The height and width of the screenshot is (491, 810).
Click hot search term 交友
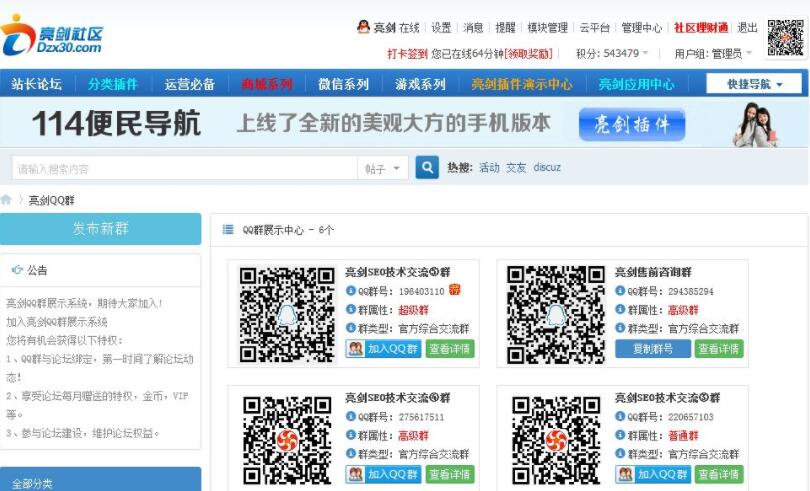[516, 167]
